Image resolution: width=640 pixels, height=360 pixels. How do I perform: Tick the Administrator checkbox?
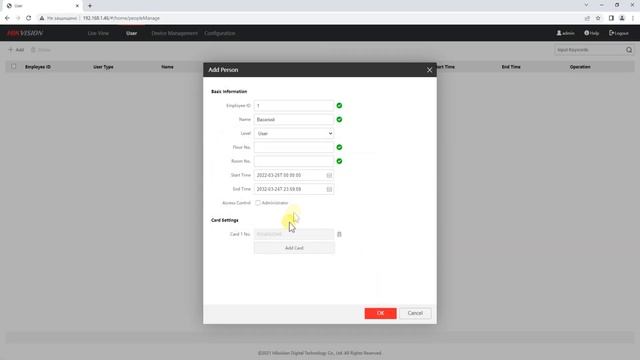258,203
